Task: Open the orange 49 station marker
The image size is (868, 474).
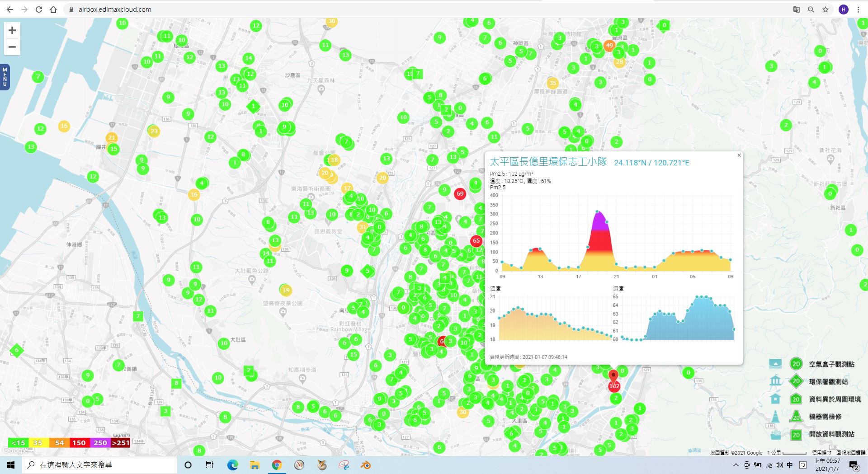Action: tap(609, 46)
